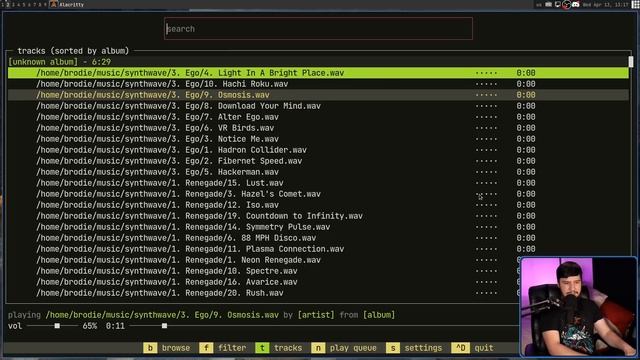The height and width of the screenshot is (360, 640).
Task: Click the 'tracks (sorted by album)' panel title
Action: [x=73, y=51]
